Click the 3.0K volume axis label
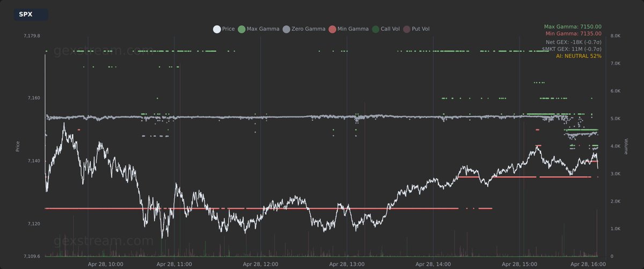Screen dimensions: 644x269 pyautogui.click(x=615, y=174)
